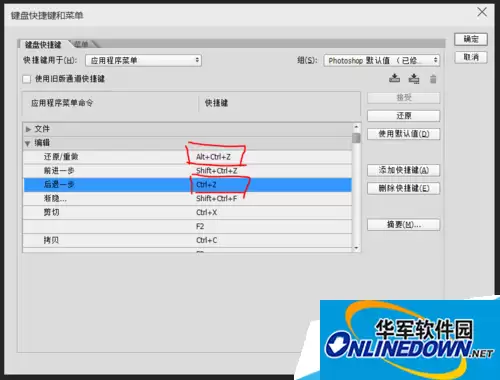
Task: Click the Ctrl+C shortcut cell
Action: 207,240
